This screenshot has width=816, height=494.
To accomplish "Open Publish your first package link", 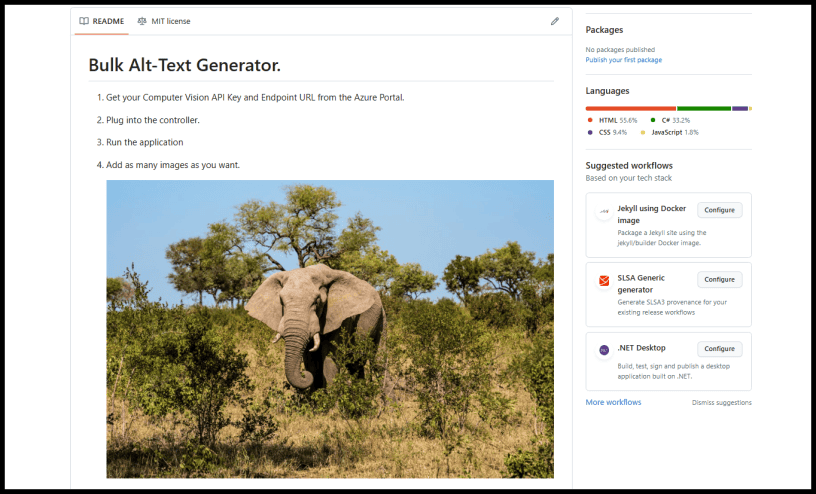I will point(623,60).
